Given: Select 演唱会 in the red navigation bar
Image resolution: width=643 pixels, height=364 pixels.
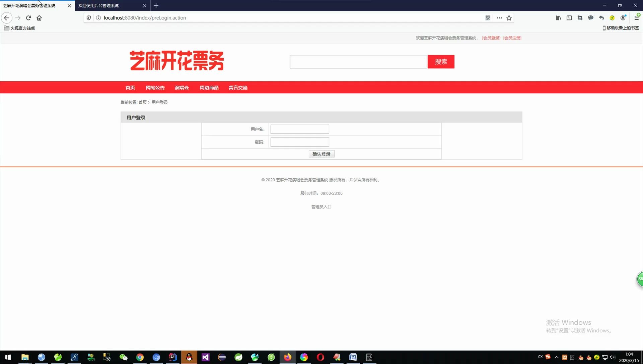Looking at the screenshot, I should pyautogui.click(x=182, y=87).
